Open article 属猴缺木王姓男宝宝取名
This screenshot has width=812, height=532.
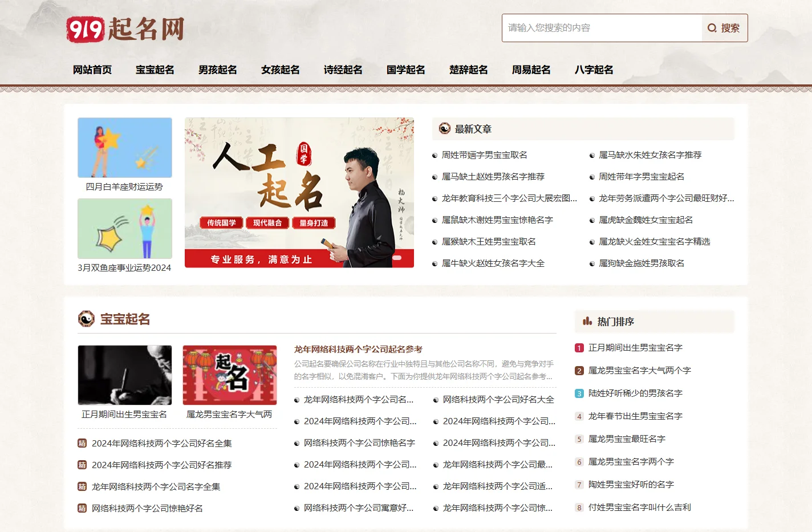(489, 242)
